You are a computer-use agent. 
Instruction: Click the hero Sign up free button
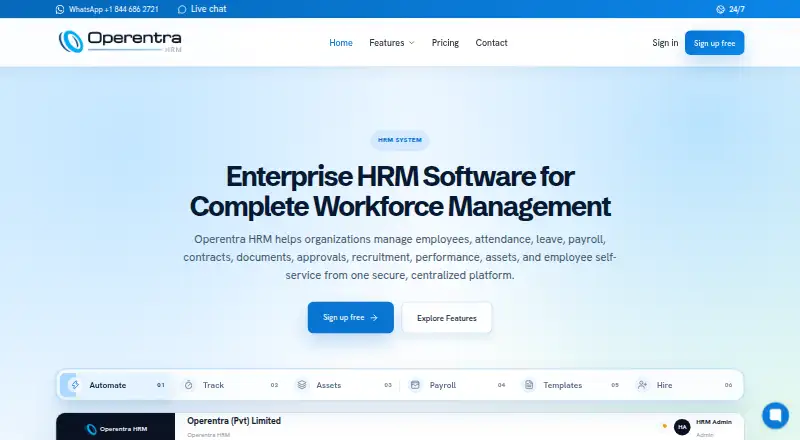coord(351,317)
